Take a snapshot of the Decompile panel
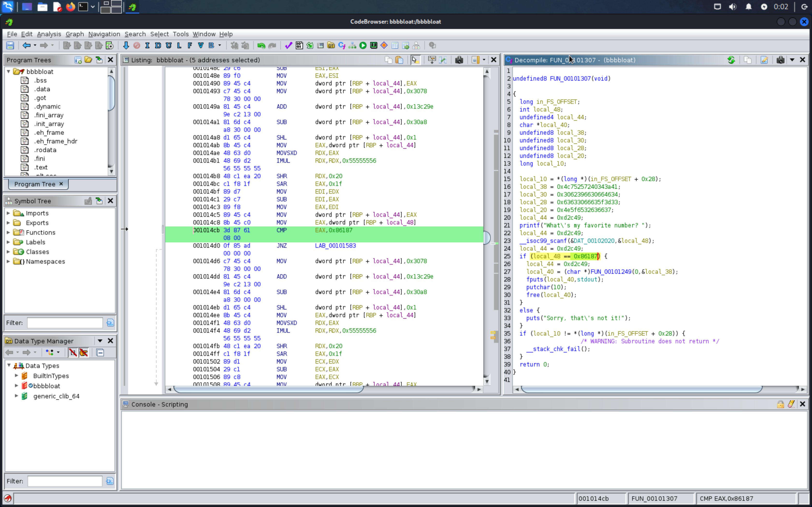 point(780,60)
